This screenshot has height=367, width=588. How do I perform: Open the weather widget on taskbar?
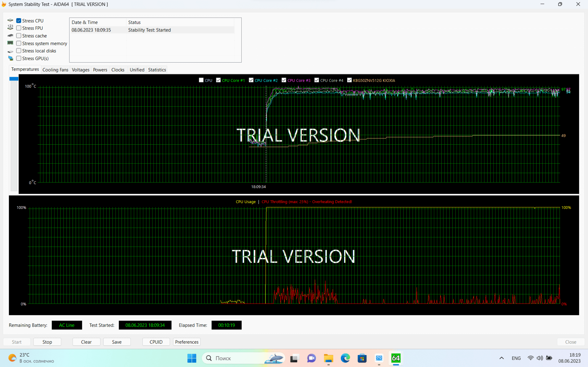pyautogui.click(x=31, y=358)
